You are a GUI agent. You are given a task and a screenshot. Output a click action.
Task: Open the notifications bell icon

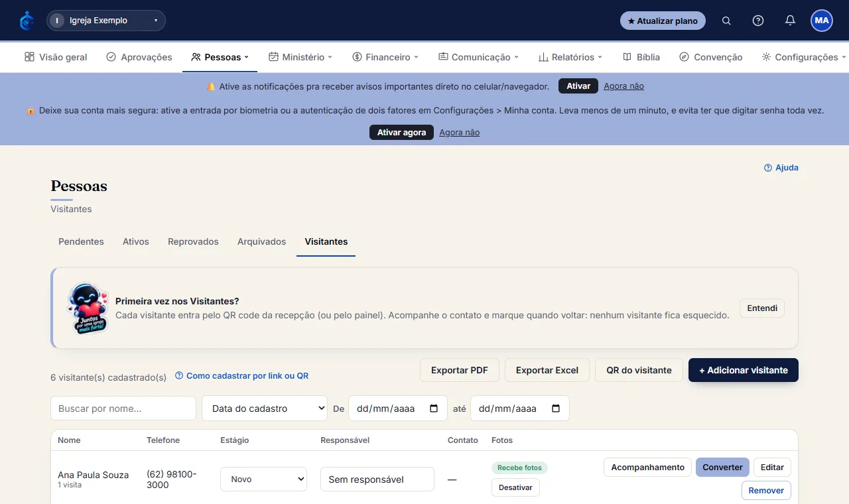coord(790,21)
